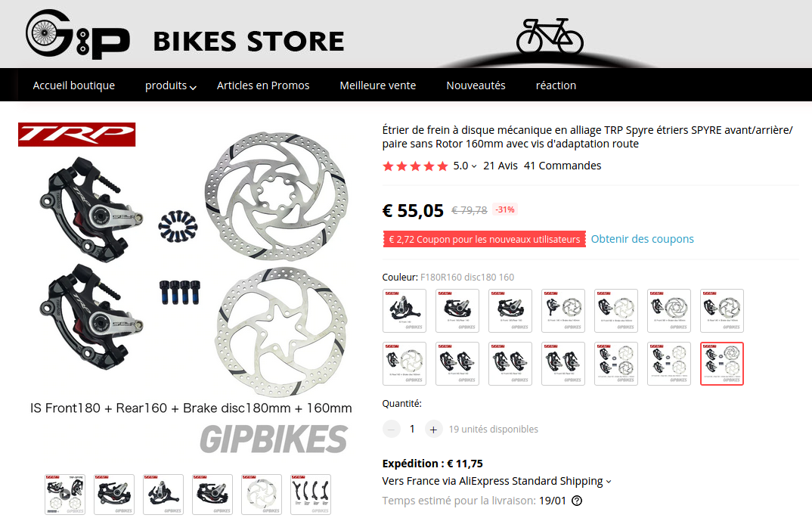View the adapter brackets gallery thumbnail
Image resolution: width=812 pixels, height=518 pixels.
[x=311, y=494]
